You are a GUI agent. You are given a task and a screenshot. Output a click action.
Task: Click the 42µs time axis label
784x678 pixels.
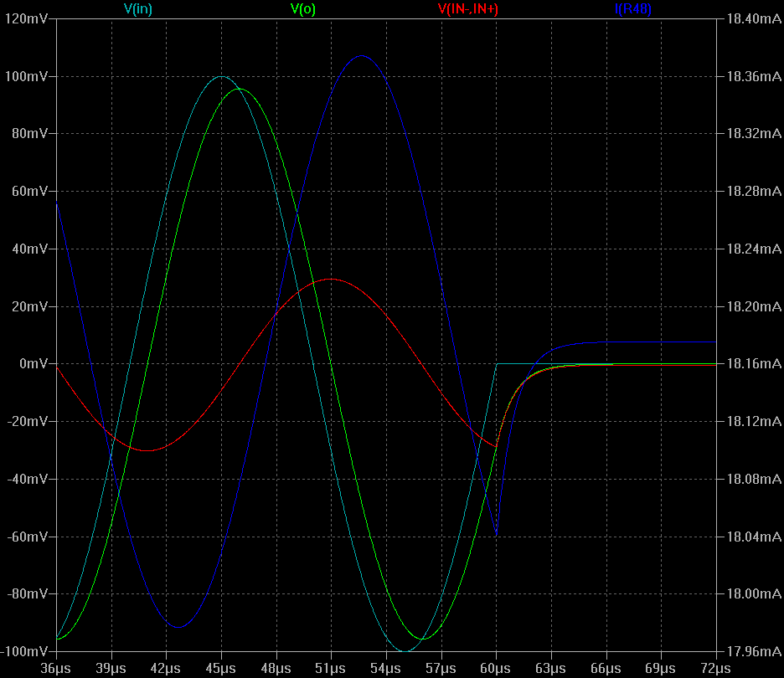pyautogui.click(x=166, y=669)
